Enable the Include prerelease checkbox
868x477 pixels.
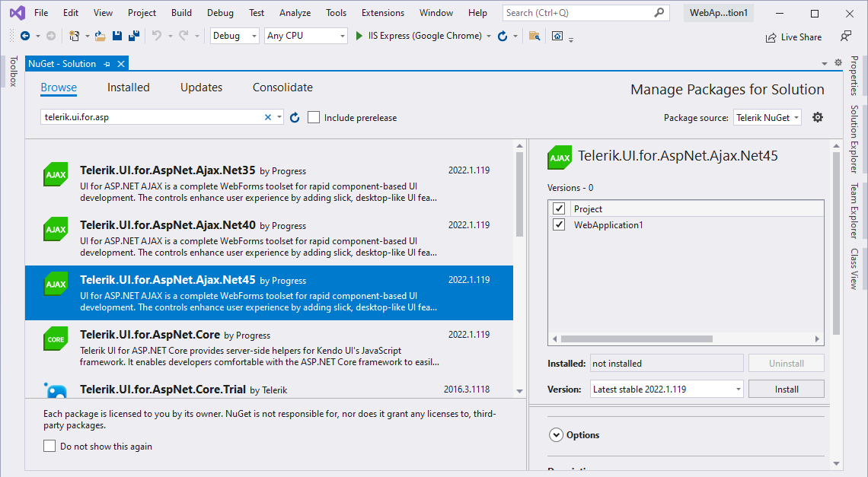coord(313,117)
